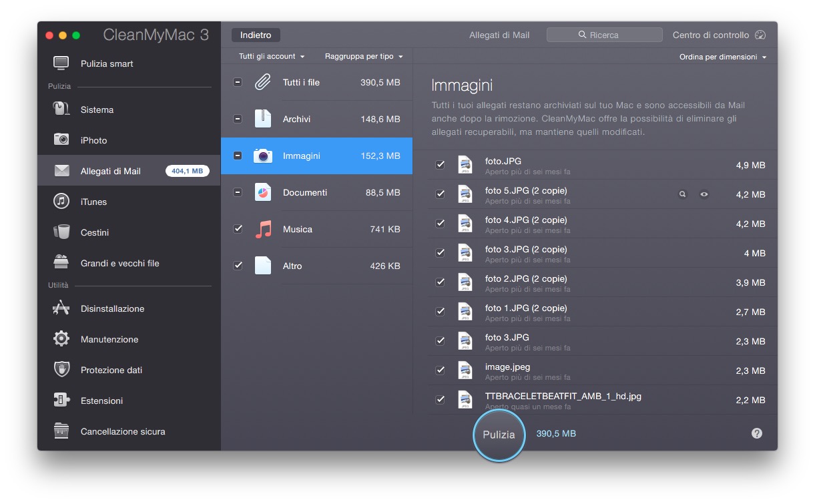This screenshot has height=504, width=815.
Task: Click the Indietro back button
Action: click(x=256, y=35)
